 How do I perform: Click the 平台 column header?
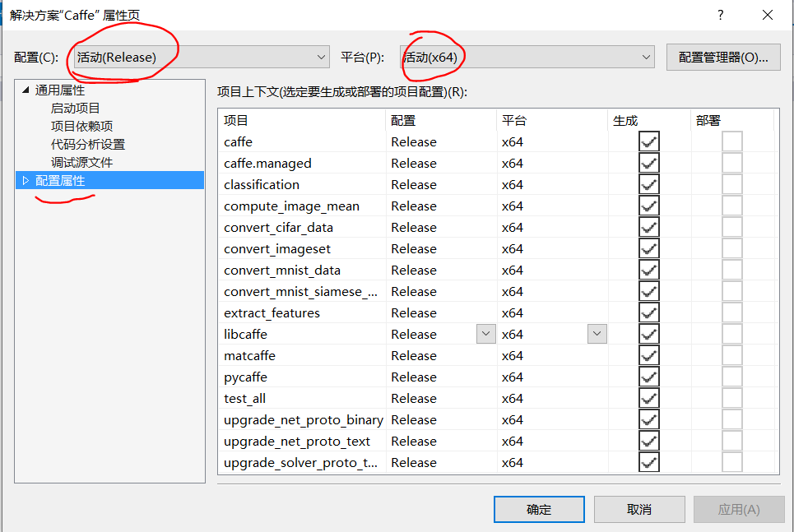[552, 121]
